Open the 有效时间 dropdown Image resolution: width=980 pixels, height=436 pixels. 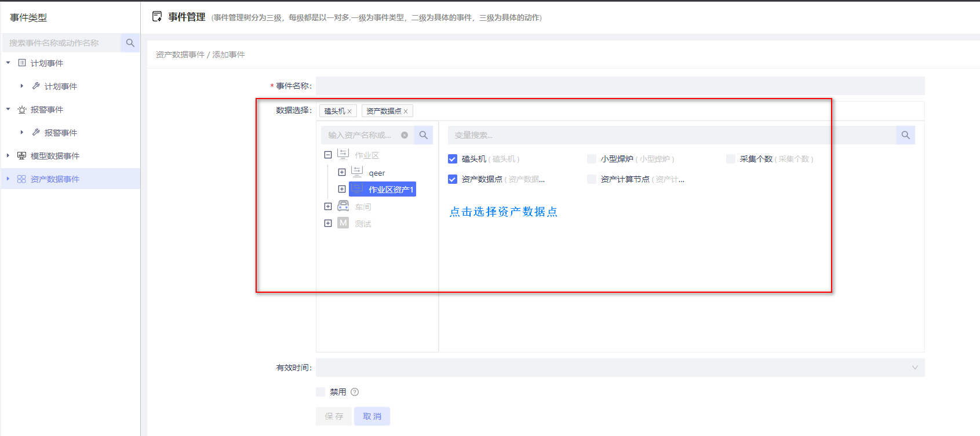620,368
